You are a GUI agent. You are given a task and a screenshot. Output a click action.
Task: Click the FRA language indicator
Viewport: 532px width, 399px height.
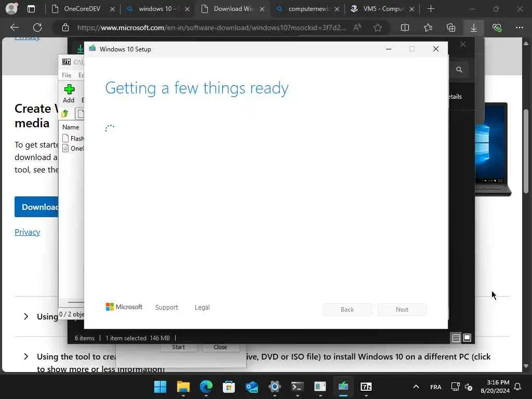[436, 387]
